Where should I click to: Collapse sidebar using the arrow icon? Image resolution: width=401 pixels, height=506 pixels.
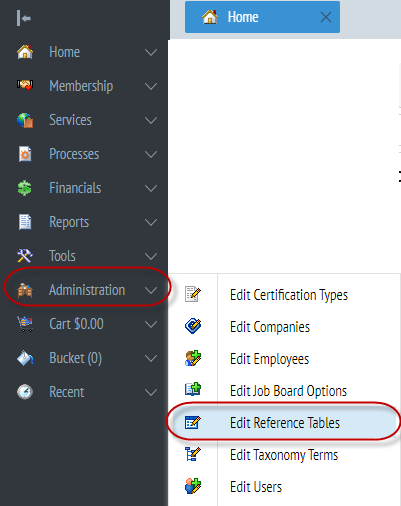[24, 18]
